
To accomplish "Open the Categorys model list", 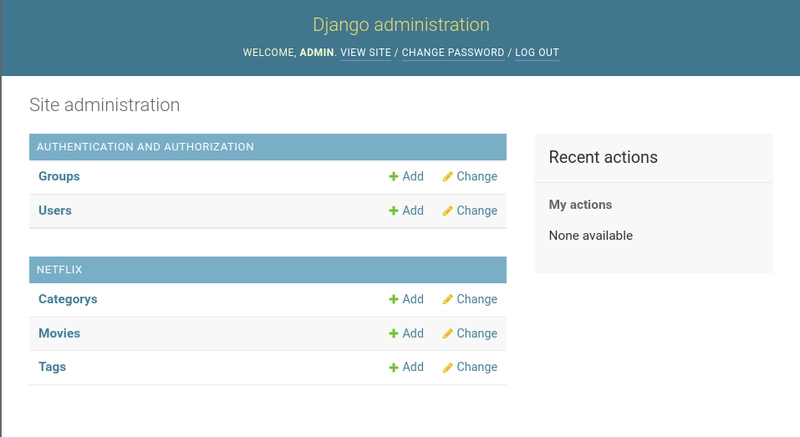I will [68, 299].
